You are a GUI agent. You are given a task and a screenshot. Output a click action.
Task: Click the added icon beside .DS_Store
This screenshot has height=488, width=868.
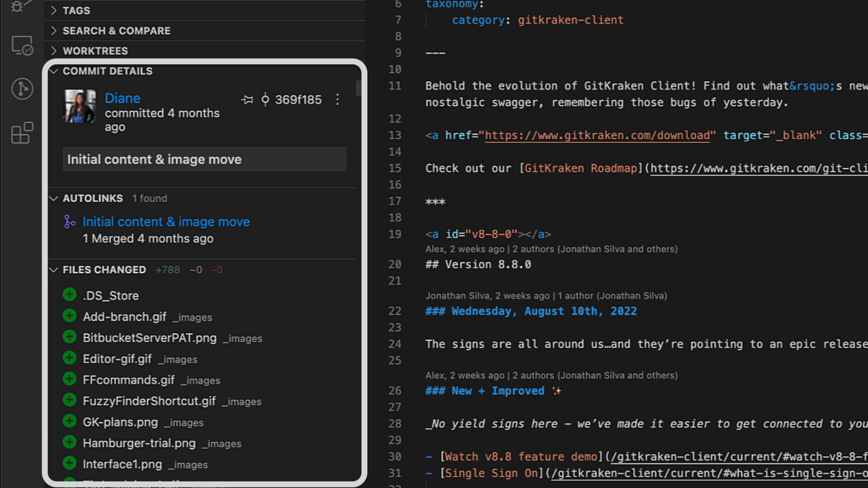[x=69, y=295]
